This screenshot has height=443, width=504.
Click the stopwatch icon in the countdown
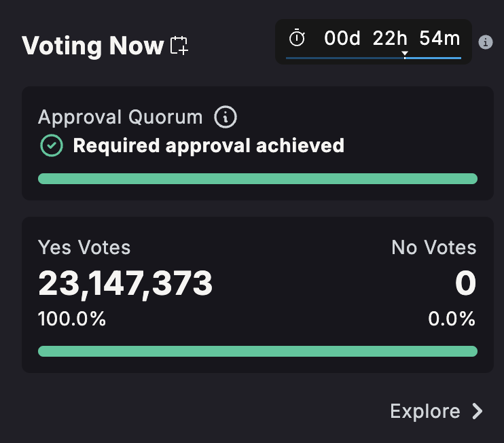click(x=298, y=39)
